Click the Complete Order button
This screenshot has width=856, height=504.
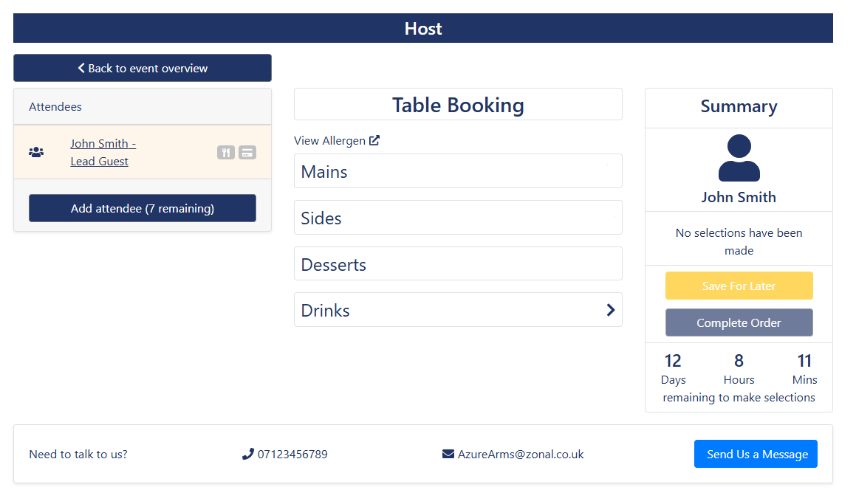pos(739,322)
